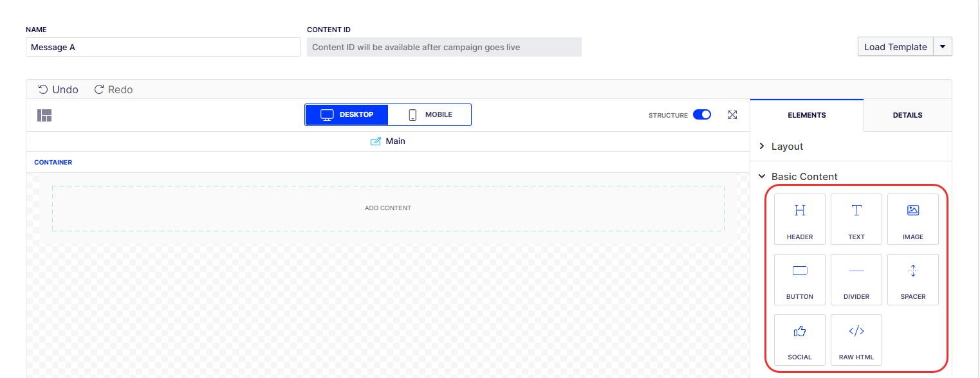The width and height of the screenshot is (980, 378).
Task: Toggle the Structure switch off
Action: tap(702, 115)
